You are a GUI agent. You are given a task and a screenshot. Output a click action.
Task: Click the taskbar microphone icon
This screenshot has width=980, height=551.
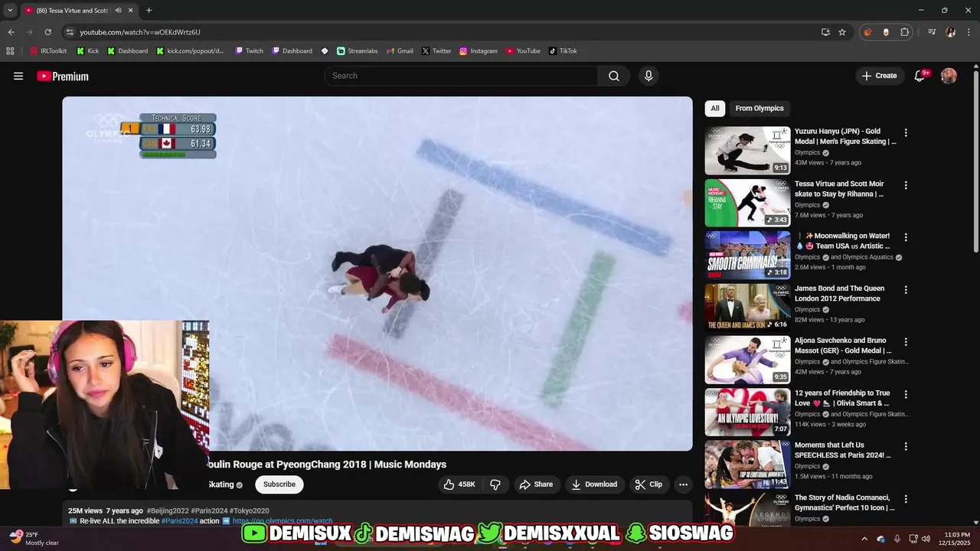pyautogui.click(x=897, y=538)
